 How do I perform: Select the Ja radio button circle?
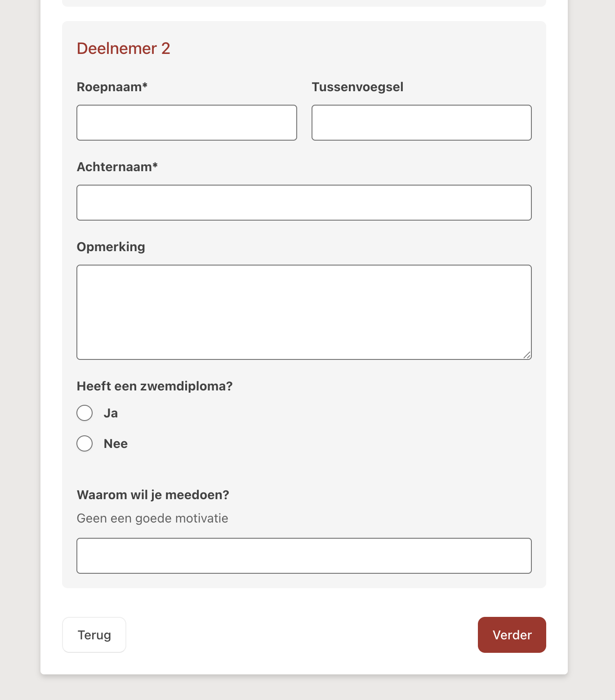[x=85, y=413]
